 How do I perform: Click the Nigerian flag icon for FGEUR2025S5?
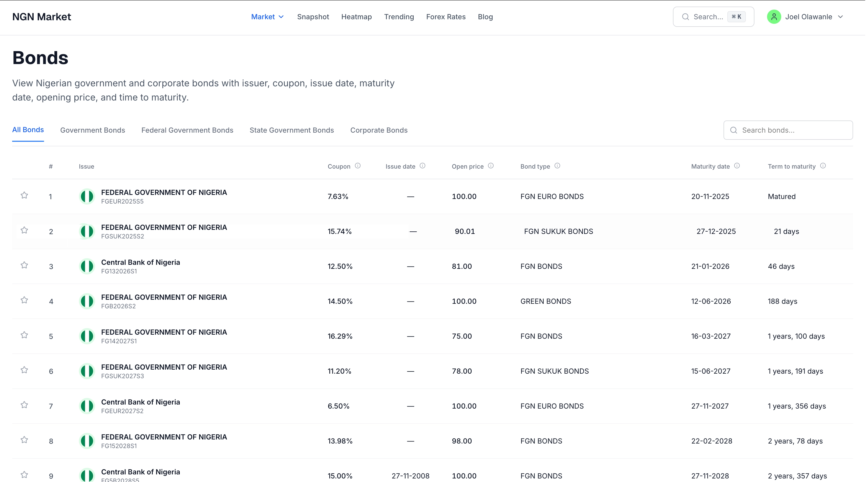click(87, 196)
